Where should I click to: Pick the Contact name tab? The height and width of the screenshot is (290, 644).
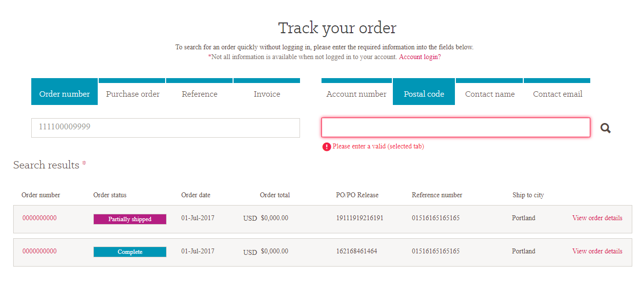(x=490, y=94)
